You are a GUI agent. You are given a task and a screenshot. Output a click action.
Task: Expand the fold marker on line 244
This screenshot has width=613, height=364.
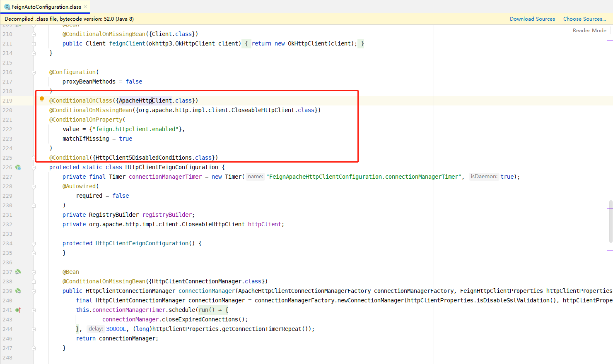(34, 329)
